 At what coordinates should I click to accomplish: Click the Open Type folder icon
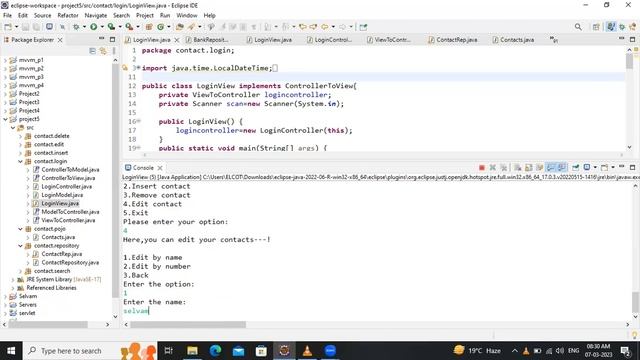180,27
